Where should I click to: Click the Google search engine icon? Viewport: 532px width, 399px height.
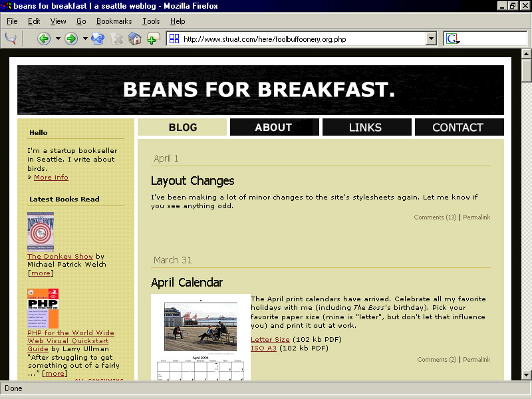pos(453,39)
